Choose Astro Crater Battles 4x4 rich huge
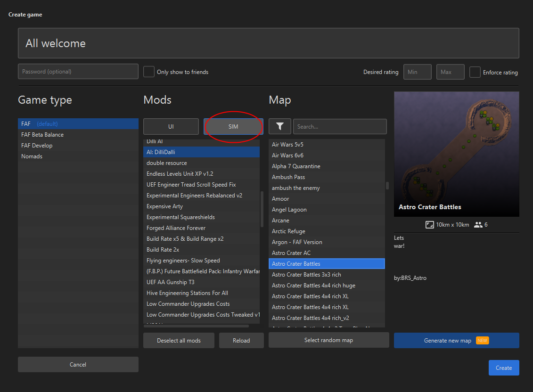The width and height of the screenshot is (533, 392). [327, 286]
